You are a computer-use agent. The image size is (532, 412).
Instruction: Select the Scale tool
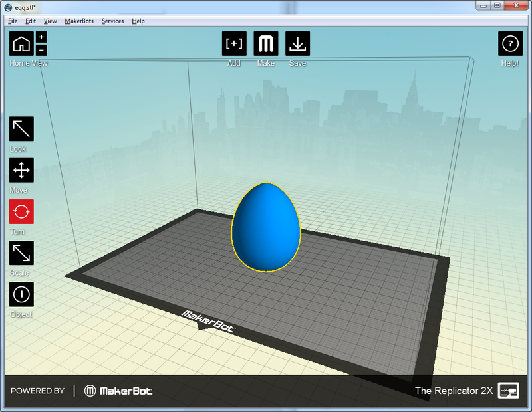coord(21,253)
